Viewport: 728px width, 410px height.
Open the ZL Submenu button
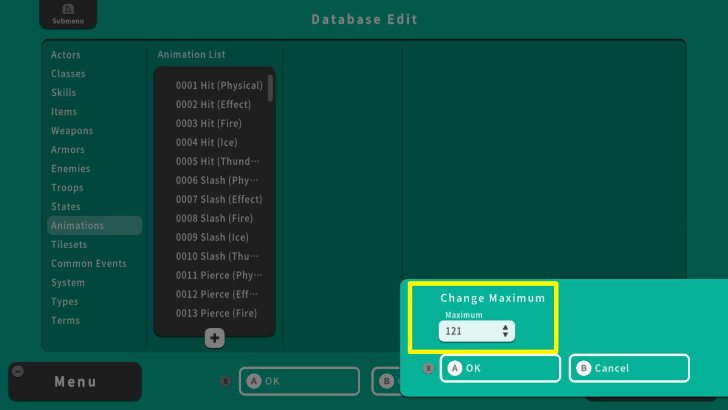pos(68,14)
